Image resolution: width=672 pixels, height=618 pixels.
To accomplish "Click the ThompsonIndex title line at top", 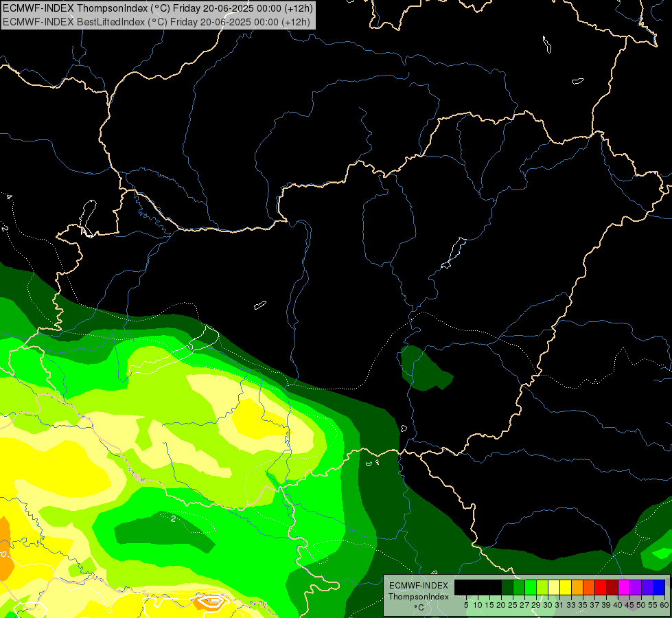I will pos(158,8).
